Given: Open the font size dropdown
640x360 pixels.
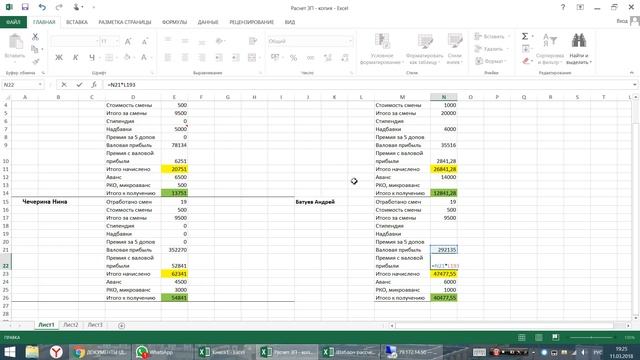Looking at the screenshot, I should pos(117,41).
